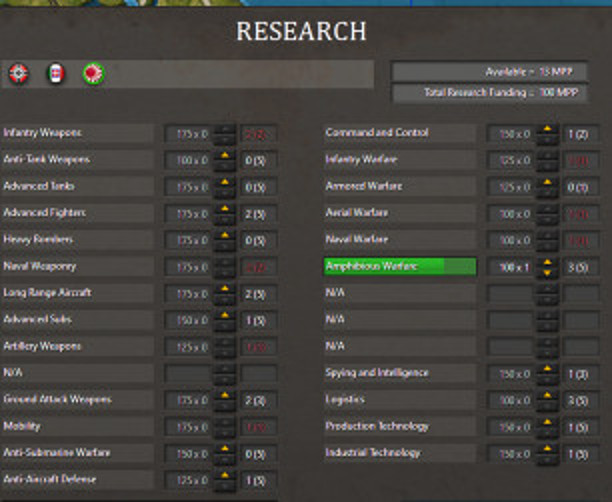Viewport: 612px width, 502px height.
Task: Increase Long Range Aircraft research arrow
Action: click(x=225, y=289)
